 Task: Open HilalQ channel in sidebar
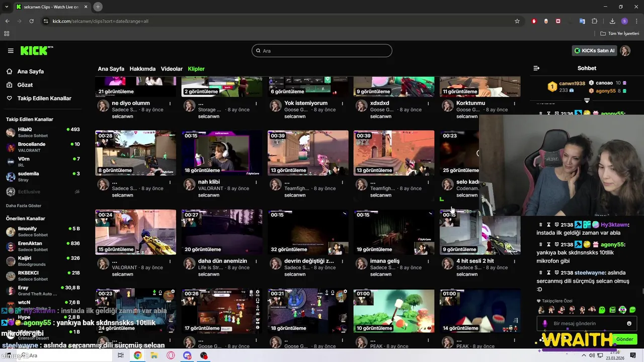coord(43,132)
